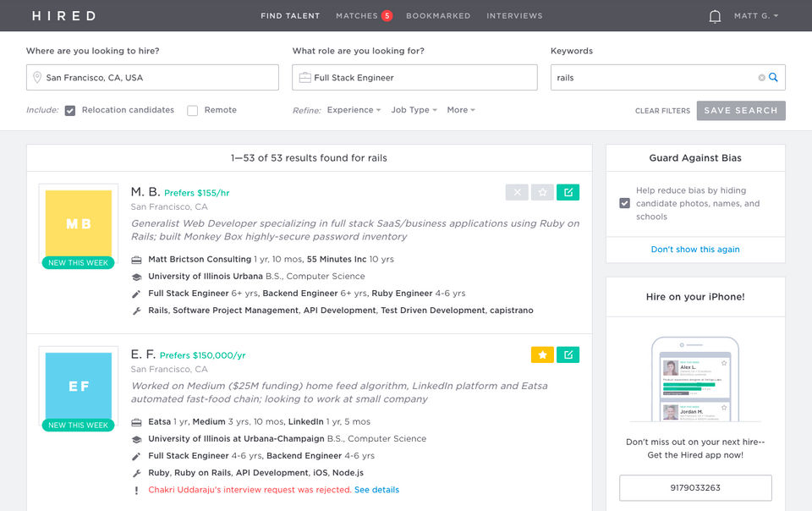
Task: Click the M. B. work history briefcase icon
Action: pyautogui.click(x=136, y=260)
